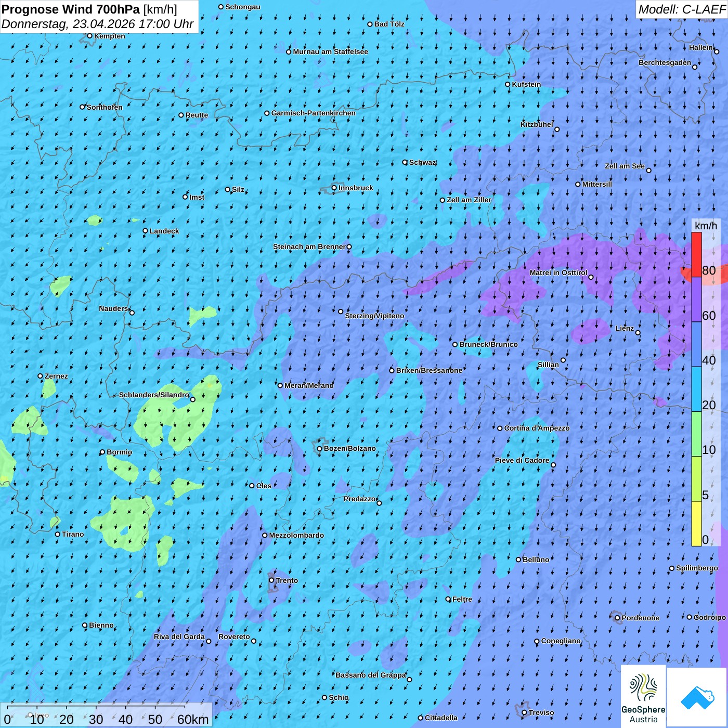
Task: Click the Sonthofen label
Action: [x=105, y=107]
